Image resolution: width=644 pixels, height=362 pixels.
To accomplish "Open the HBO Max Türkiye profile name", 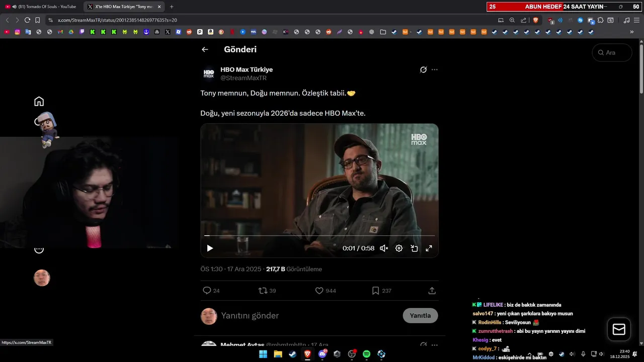I will pyautogui.click(x=247, y=69).
